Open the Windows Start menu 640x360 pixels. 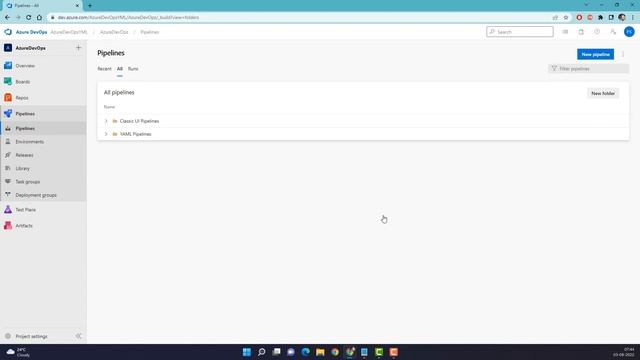click(247, 352)
